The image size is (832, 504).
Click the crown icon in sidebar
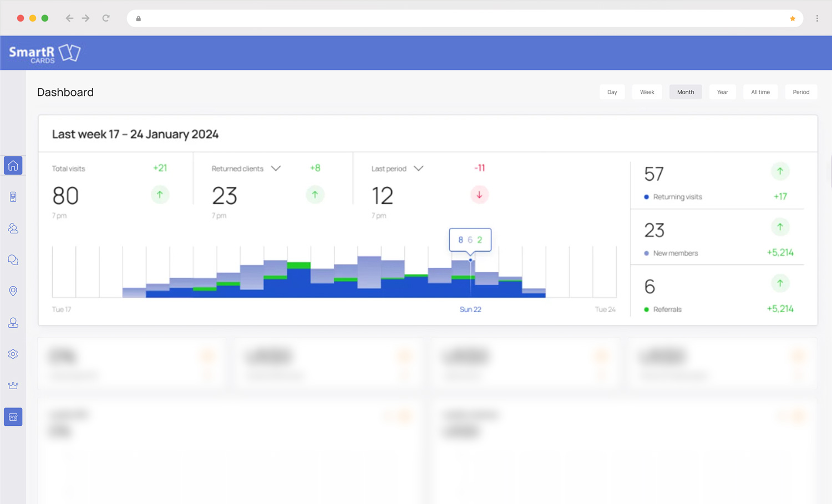(13, 385)
